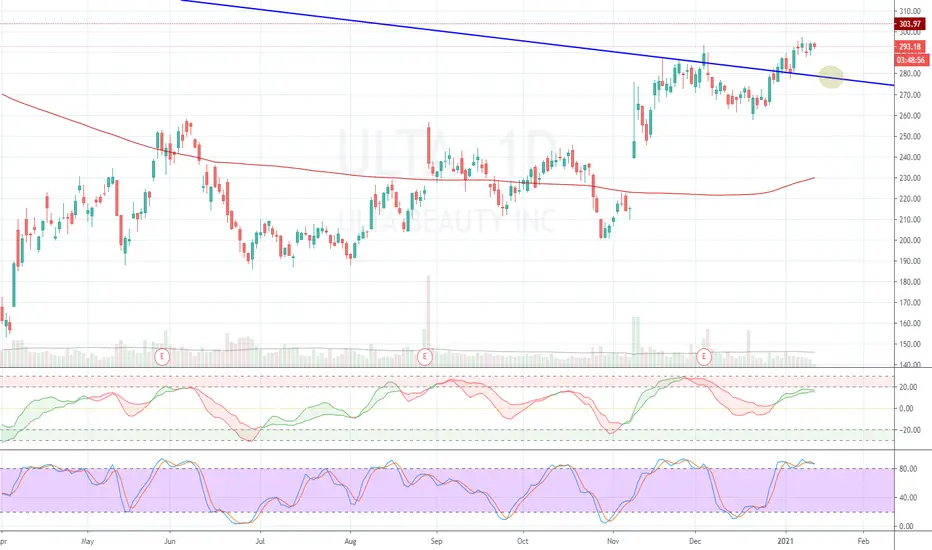
Task: Click the Oct label on time axis
Action: pyautogui.click(x=522, y=541)
